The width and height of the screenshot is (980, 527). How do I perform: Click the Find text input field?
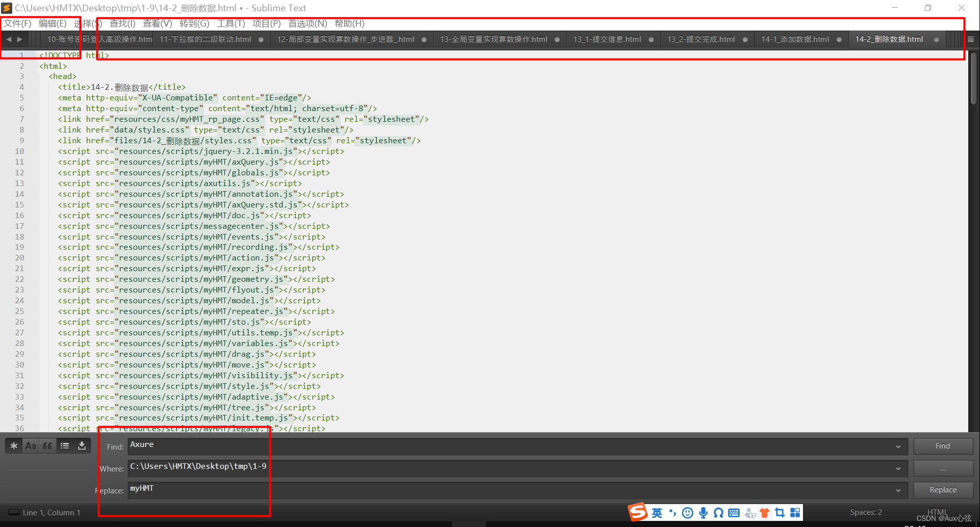coord(510,446)
